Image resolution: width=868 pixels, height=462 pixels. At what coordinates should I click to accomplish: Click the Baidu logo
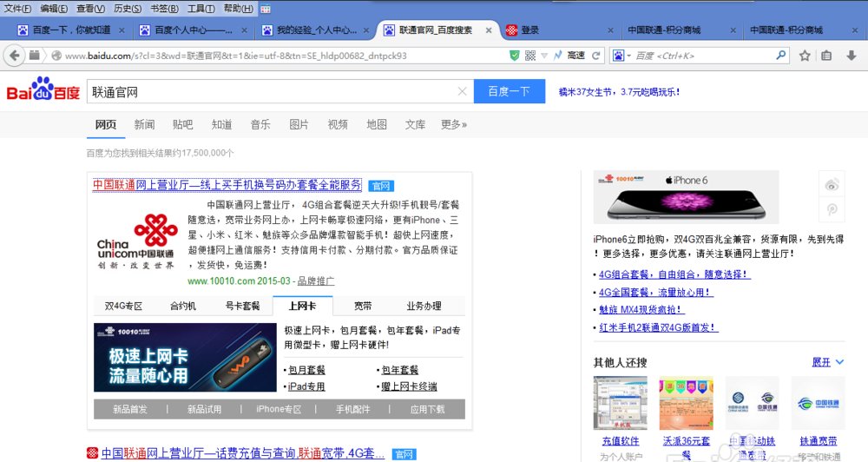[43, 89]
